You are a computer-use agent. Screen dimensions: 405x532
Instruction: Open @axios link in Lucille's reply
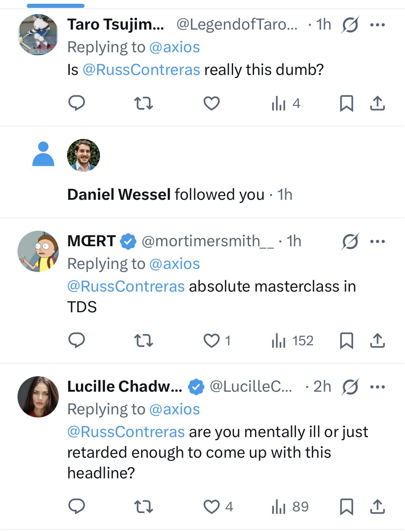(175, 409)
